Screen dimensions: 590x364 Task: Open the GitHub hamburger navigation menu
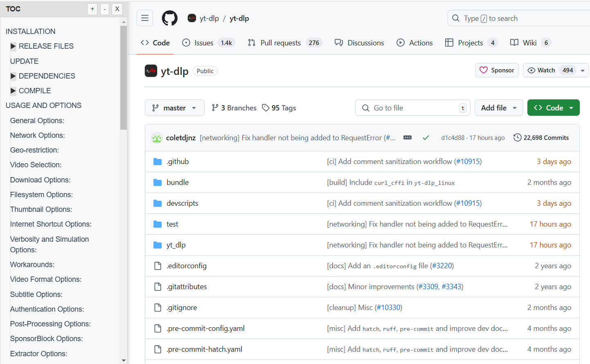pos(145,18)
